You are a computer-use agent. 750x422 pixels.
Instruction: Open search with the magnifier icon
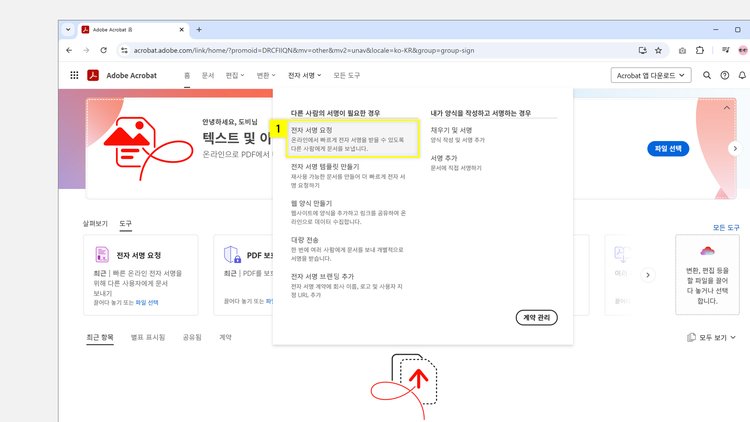706,75
